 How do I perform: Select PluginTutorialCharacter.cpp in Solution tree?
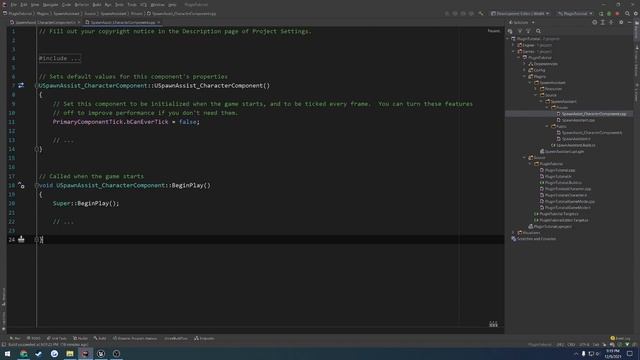click(565, 189)
